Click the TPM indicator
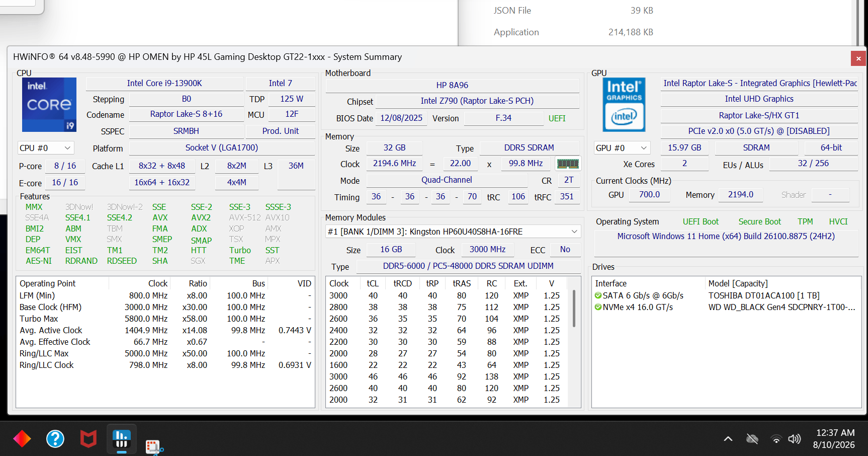 (805, 222)
